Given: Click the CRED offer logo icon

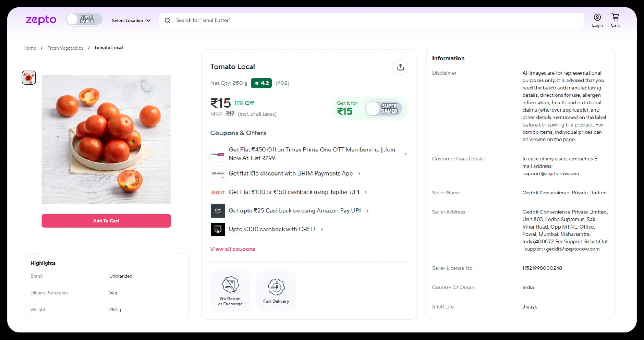Looking at the screenshot, I should pos(218,229).
